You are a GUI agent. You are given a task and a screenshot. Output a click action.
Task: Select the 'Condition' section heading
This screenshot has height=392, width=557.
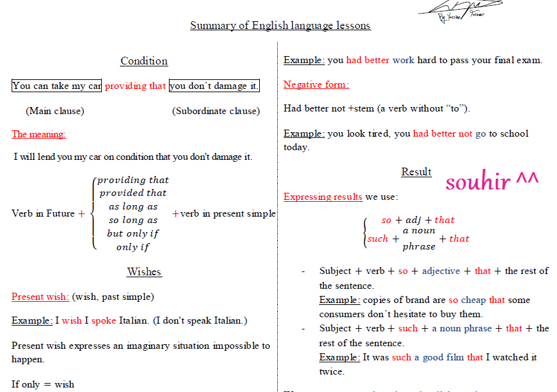144,61
